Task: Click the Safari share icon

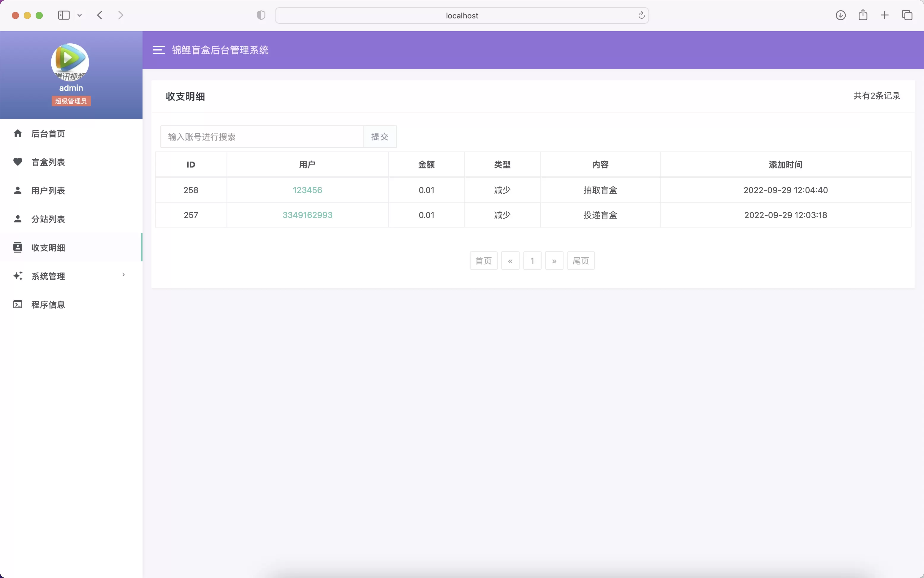Action: [863, 15]
